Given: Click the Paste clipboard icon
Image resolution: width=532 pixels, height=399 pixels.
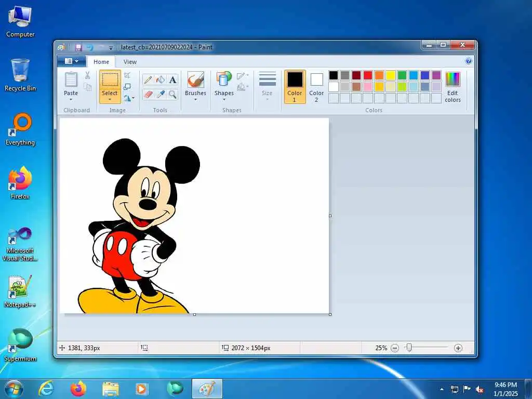Looking at the screenshot, I should click(x=71, y=79).
